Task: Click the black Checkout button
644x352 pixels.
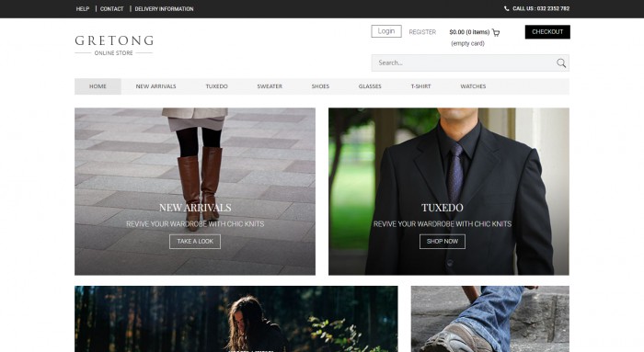Action: 547,32
